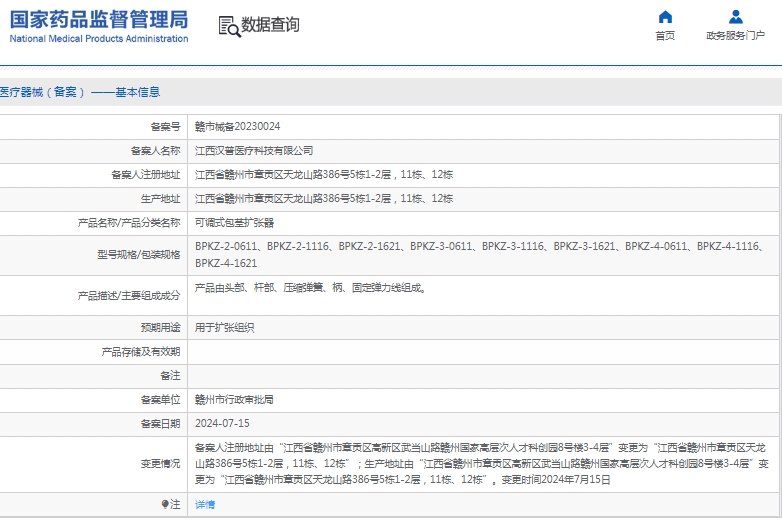Click the 变更情况 row label

click(160, 464)
